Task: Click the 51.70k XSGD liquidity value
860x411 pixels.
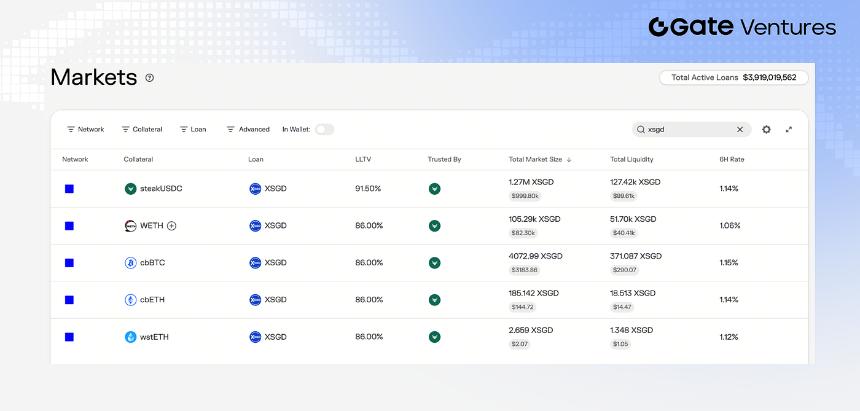Action: (x=633, y=219)
